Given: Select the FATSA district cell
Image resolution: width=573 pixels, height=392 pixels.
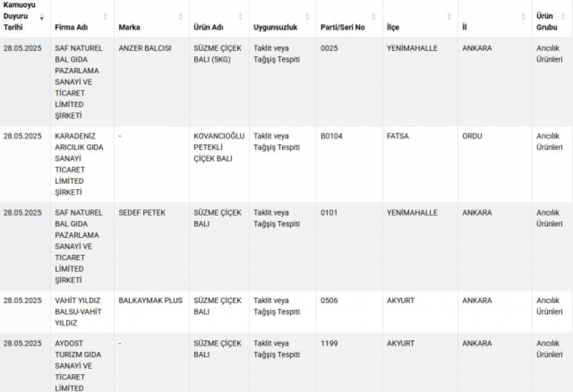Looking at the screenshot, I should tap(397, 136).
